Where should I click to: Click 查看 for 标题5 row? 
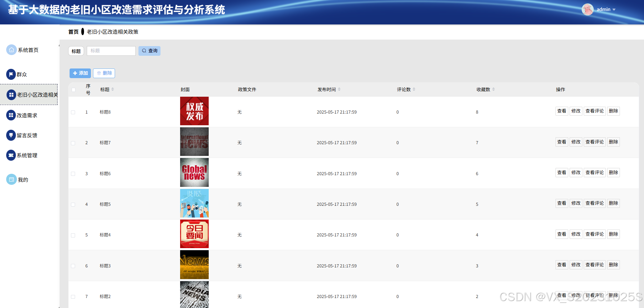click(x=562, y=203)
